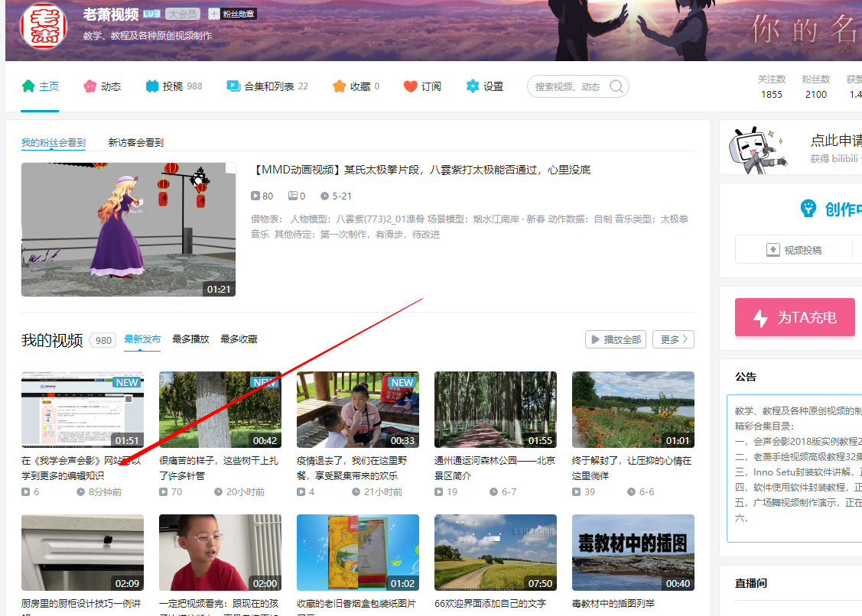The height and width of the screenshot is (616, 862).
Task: Click the 播放全部 button
Action: tap(616, 339)
